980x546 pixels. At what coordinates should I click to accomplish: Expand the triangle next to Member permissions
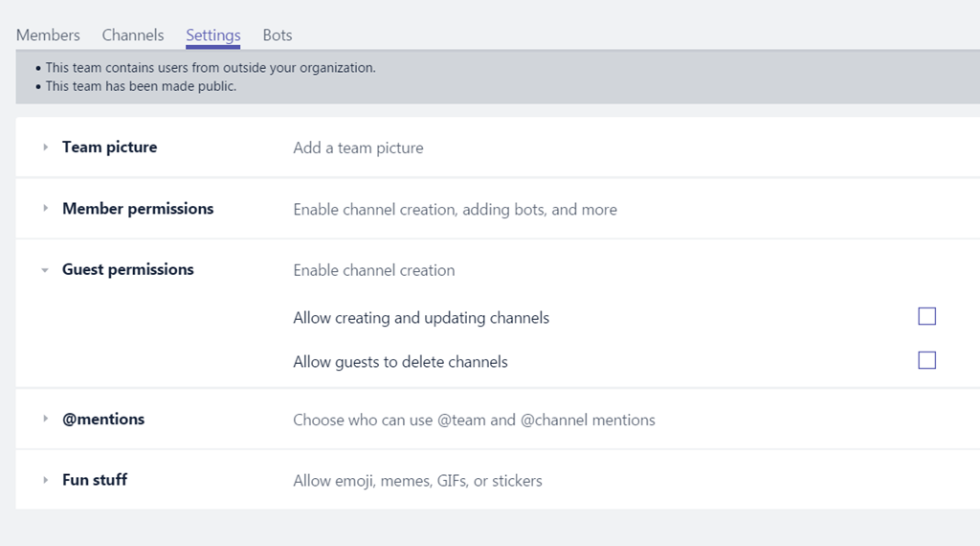(x=45, y=209)
